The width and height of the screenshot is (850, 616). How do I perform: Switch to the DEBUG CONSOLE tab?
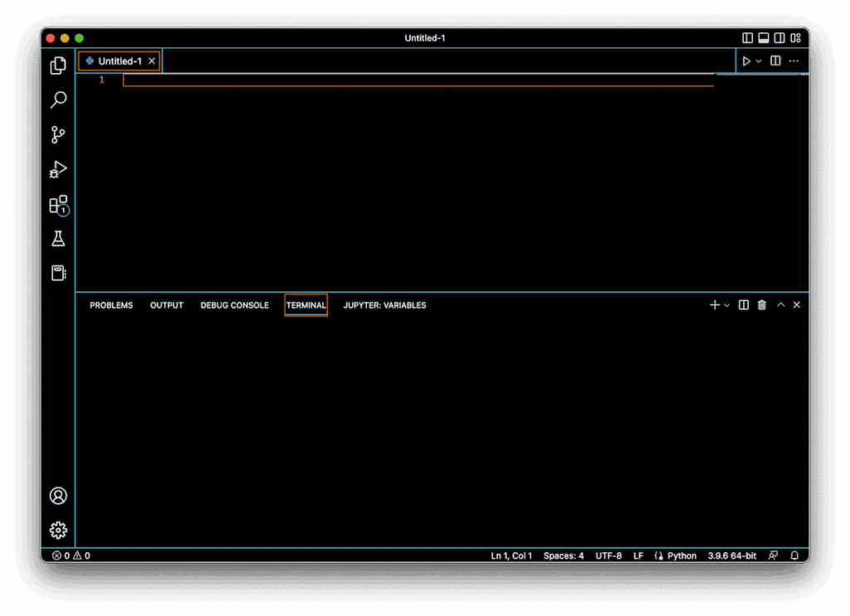click(234, 306)
